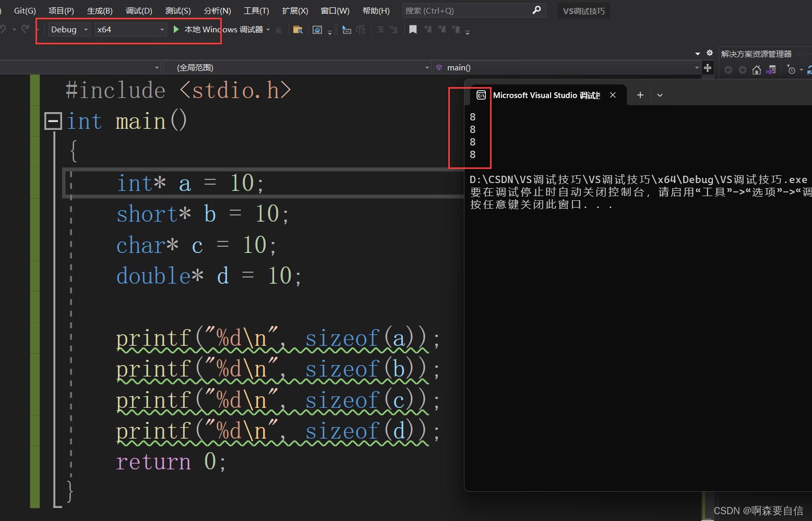Go to the next bookmark

click(442, 29)
